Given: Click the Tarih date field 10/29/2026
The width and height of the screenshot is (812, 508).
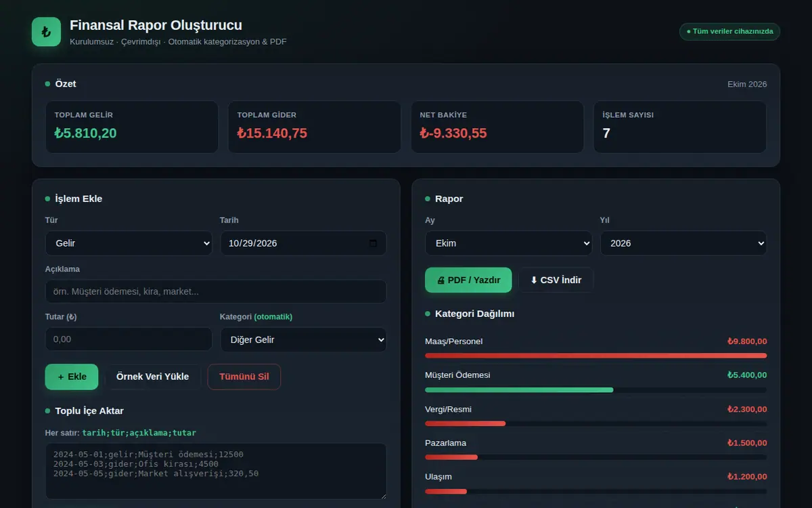Looking at the screenshot, I should [x=303, y=243].
